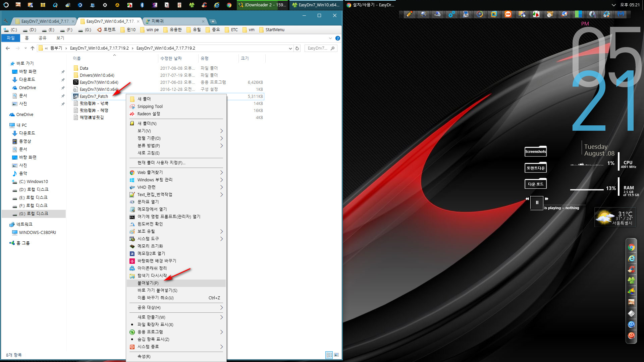
Task: Click the Chrome icon in the right dock
Action: [x=631, y=247]
